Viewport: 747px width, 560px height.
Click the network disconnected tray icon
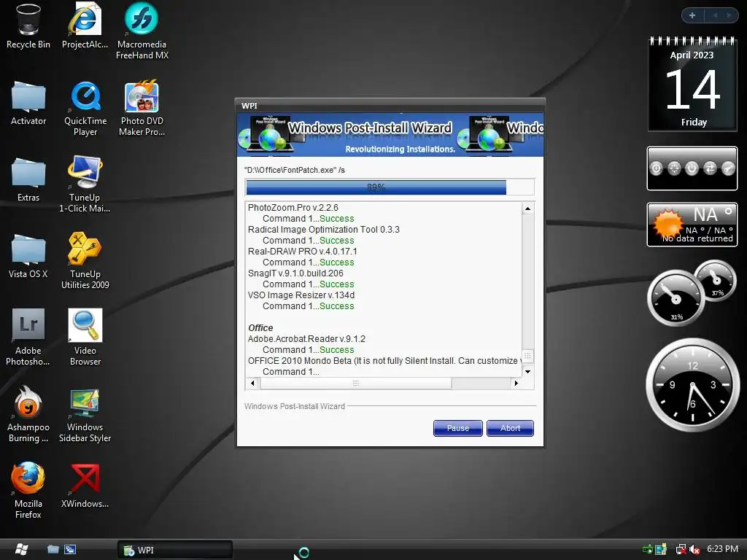681,550
